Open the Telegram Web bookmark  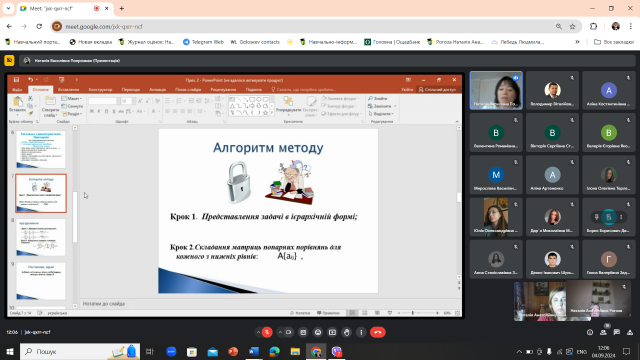(203, 42)
